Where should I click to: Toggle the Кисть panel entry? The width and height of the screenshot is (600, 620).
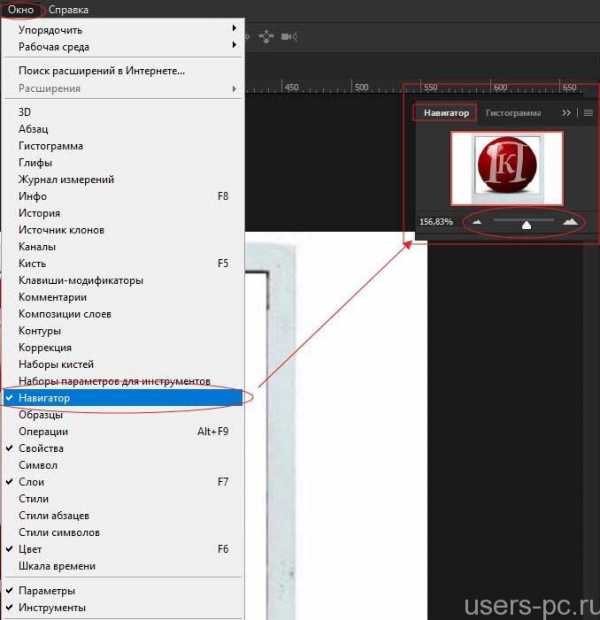(123, 263)
